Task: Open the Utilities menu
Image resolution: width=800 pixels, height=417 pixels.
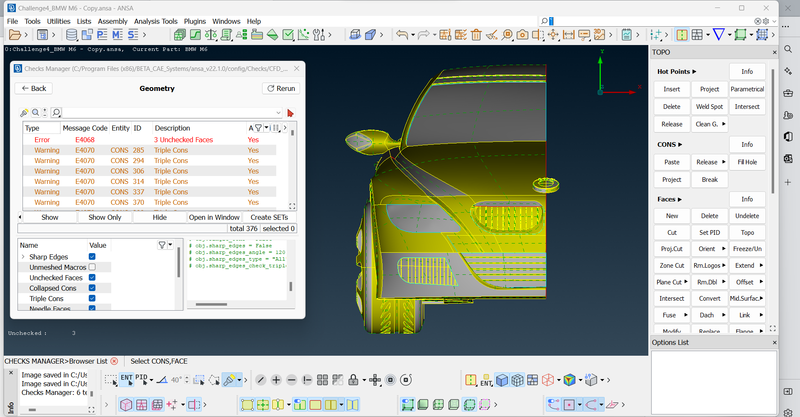Action: (x=59, y=21)
